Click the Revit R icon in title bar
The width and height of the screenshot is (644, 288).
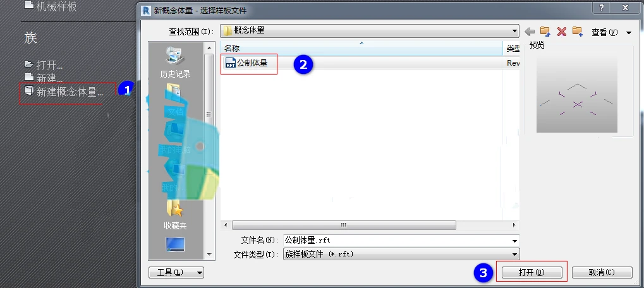(x=146, y=10)
